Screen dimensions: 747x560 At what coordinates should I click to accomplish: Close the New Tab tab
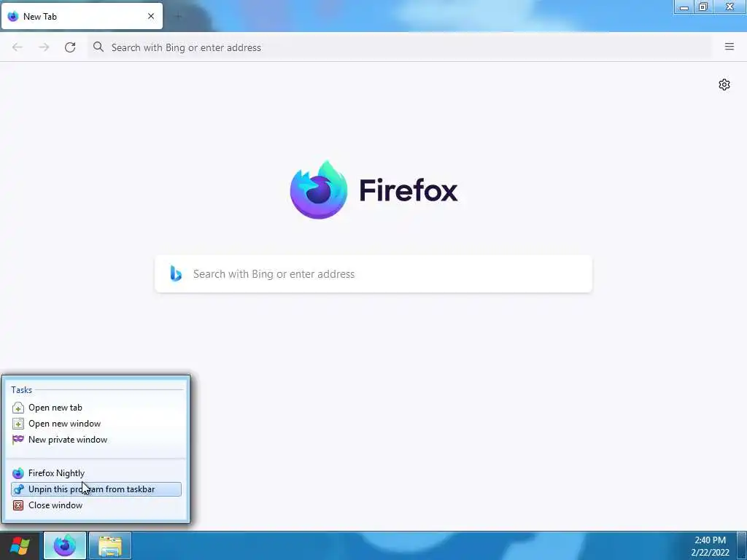tap(150, 16)
